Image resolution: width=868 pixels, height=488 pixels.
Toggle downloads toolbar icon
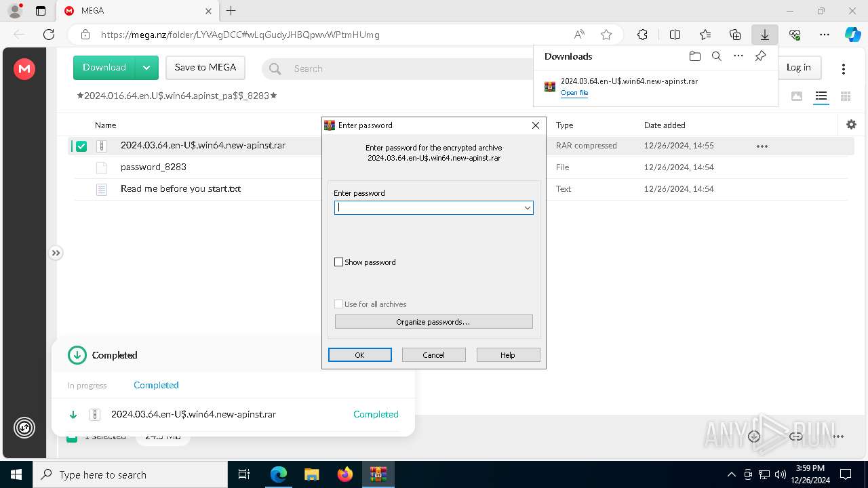tap(764, 35)
